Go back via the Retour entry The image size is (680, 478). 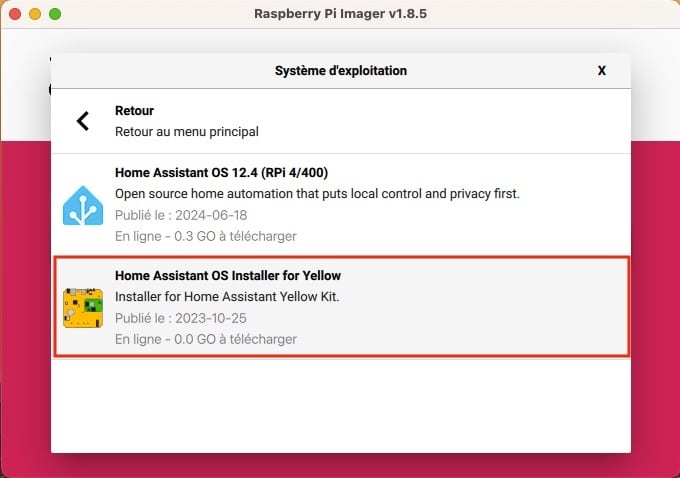[x=341, y=121]
